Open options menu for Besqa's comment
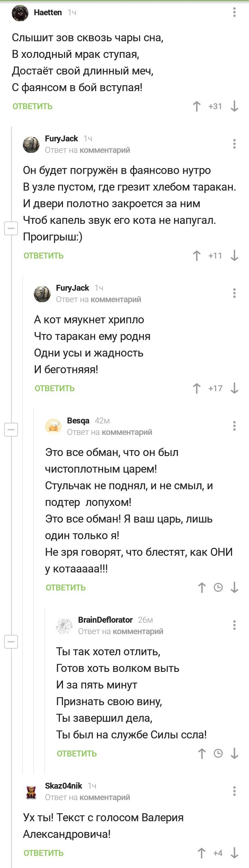This screenshot has height=868, width=249. (x=234, y=426)
